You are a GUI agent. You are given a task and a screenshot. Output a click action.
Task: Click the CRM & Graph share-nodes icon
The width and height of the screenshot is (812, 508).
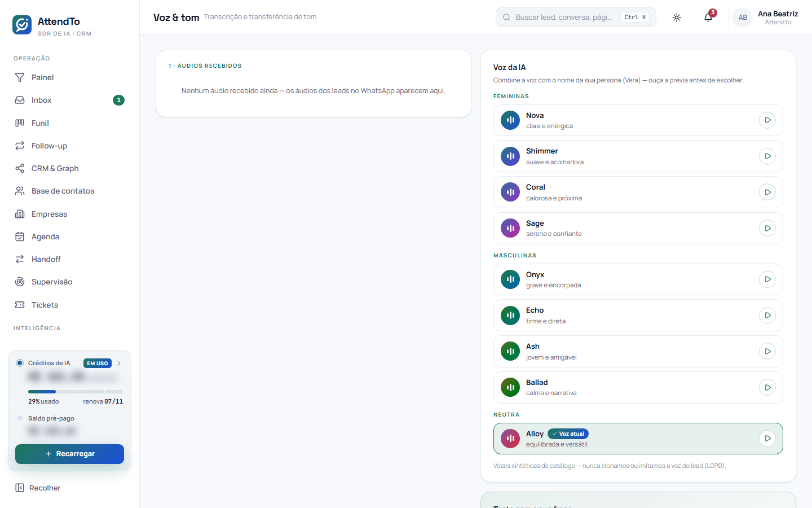point(20,168)
